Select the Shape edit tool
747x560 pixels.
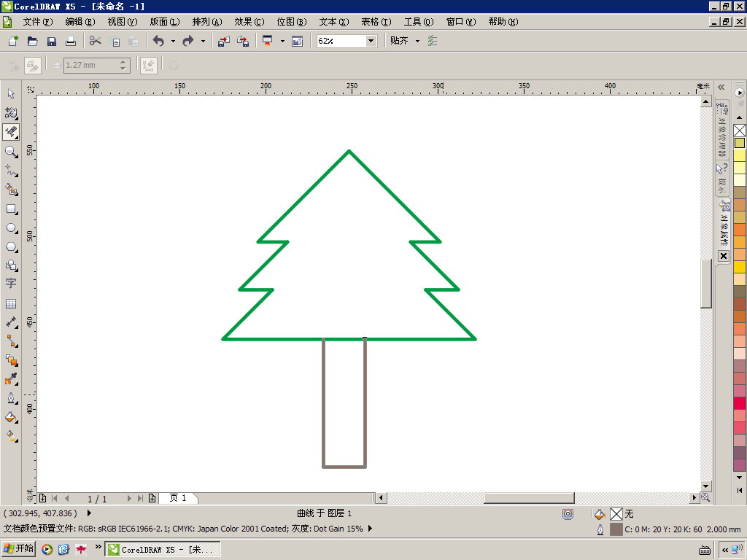pos(11,113)
